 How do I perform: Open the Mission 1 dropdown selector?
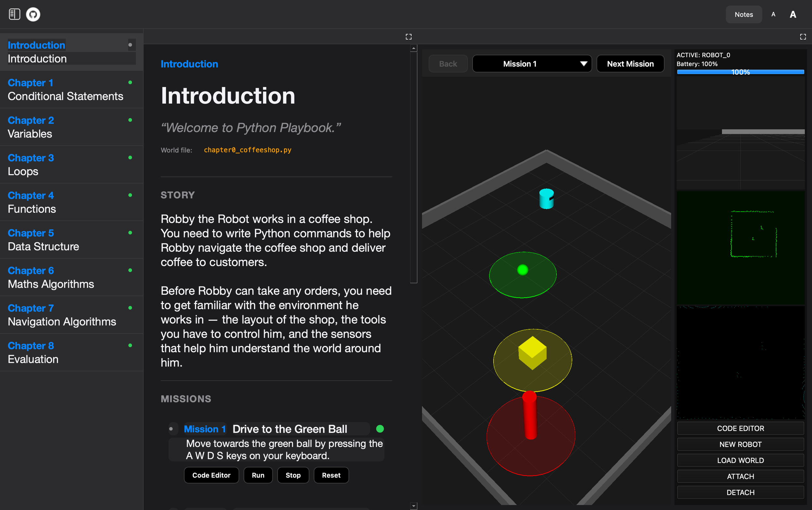click(532, 64)
